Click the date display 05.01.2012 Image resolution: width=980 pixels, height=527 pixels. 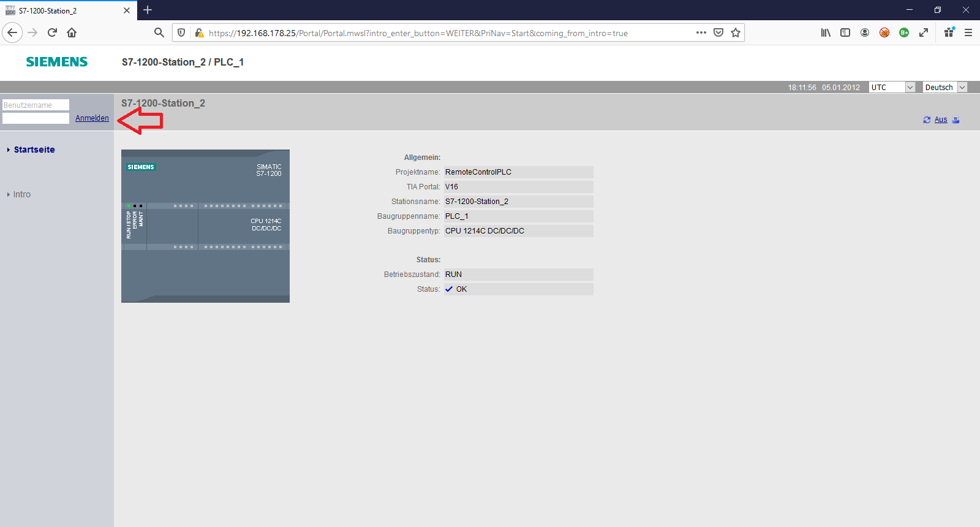coord(841,88)
